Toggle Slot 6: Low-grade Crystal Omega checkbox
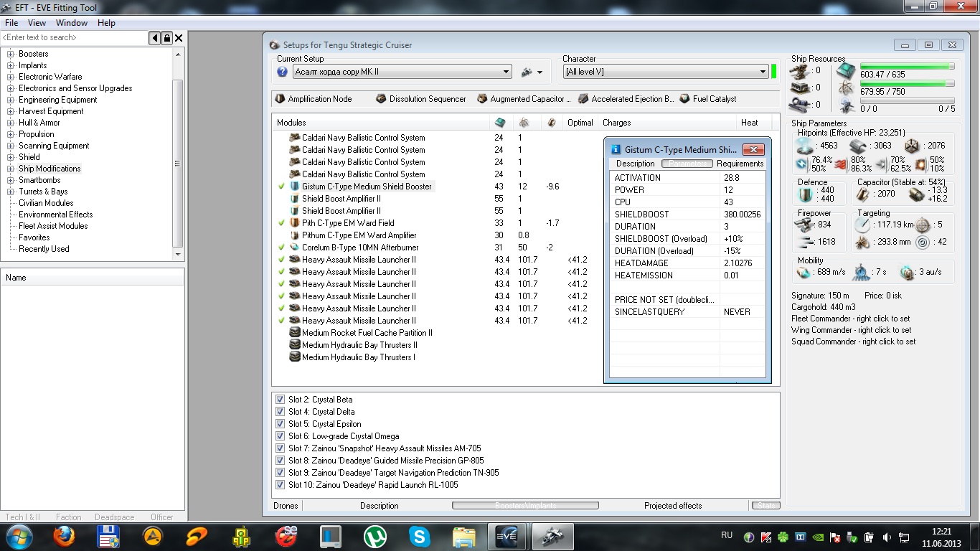Image resolution: width=980 pixels, height=551 pixels. [281, 436]
